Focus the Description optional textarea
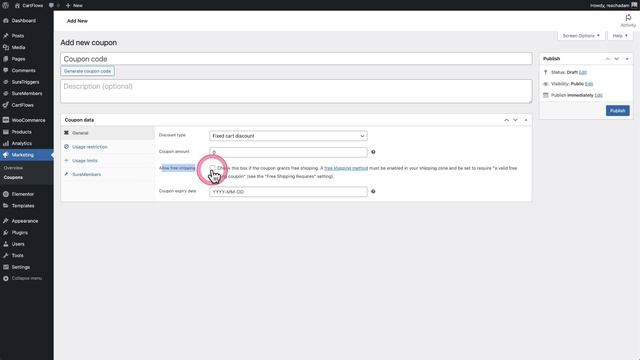This screenshot has width=640, height=360. (296, 91)
